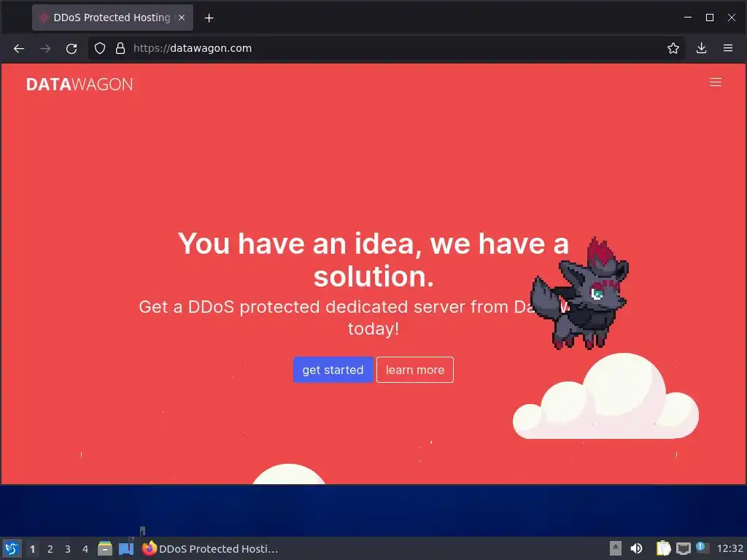Maximize the Firefox window

click(709, 17)
